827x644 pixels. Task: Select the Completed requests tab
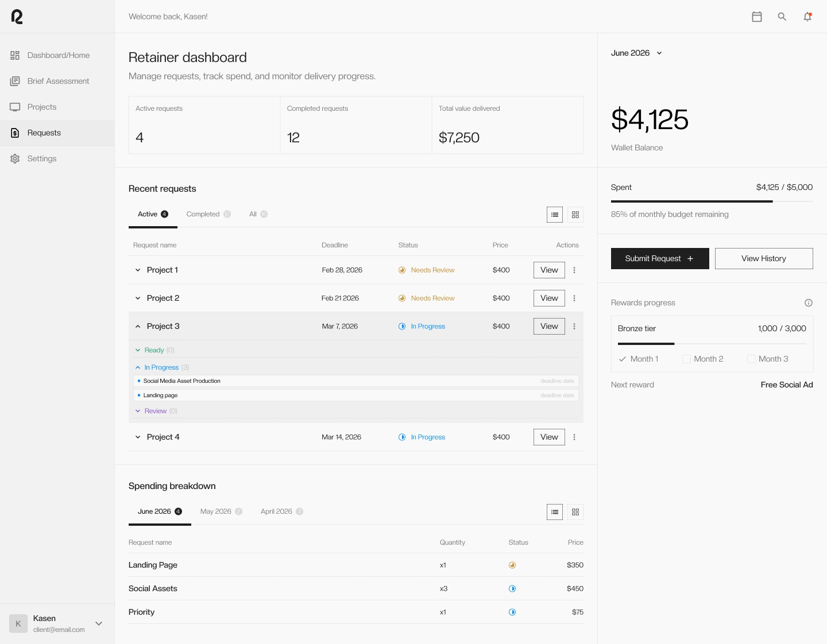tap(208, 215)
